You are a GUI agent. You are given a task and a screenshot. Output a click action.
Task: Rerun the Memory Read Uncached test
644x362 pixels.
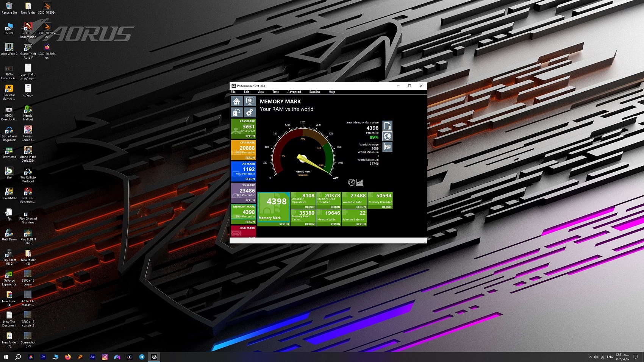[x=335, y=207]
